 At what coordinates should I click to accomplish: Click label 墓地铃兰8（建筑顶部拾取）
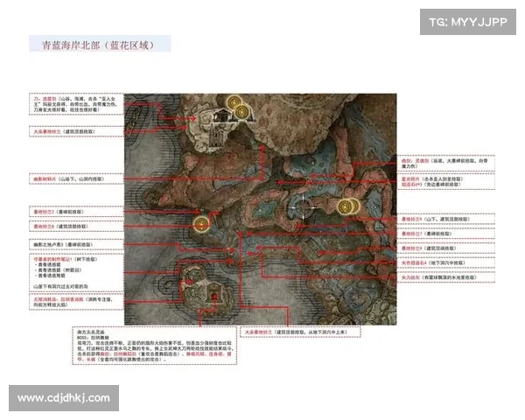(x=60, y=227)
